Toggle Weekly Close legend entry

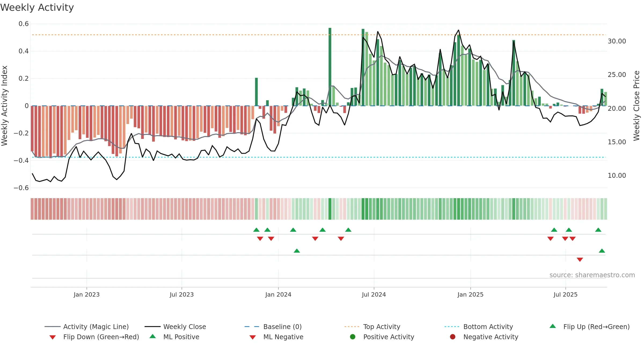point(175,327)
